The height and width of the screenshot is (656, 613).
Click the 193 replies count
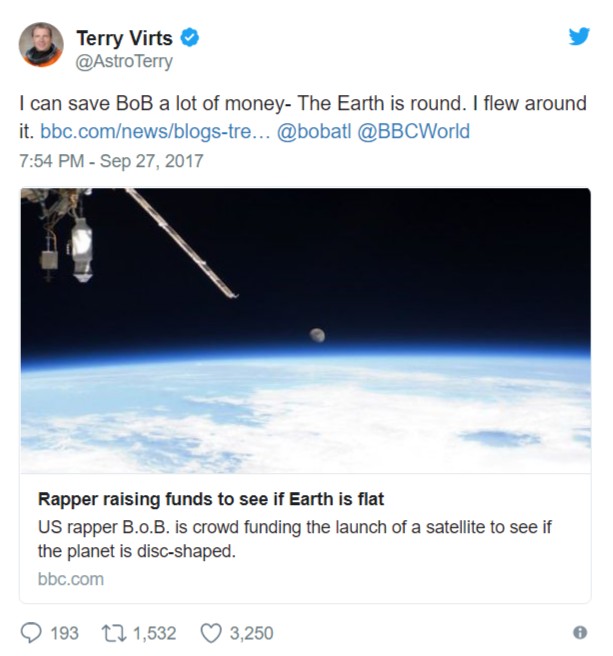pyautogui.click(x=64, y=633)
